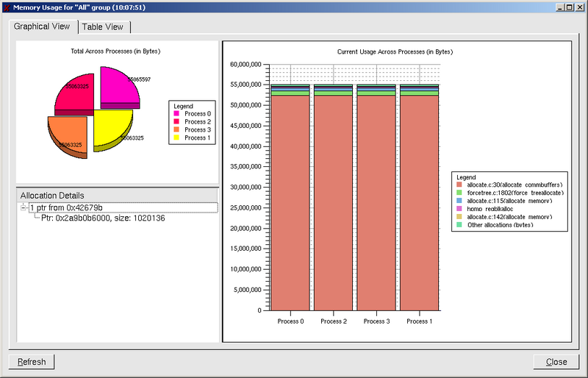Screen dimensions: 588x378
Task: Open the window menu icon in the title bar
Action: [x=7, y=7]
